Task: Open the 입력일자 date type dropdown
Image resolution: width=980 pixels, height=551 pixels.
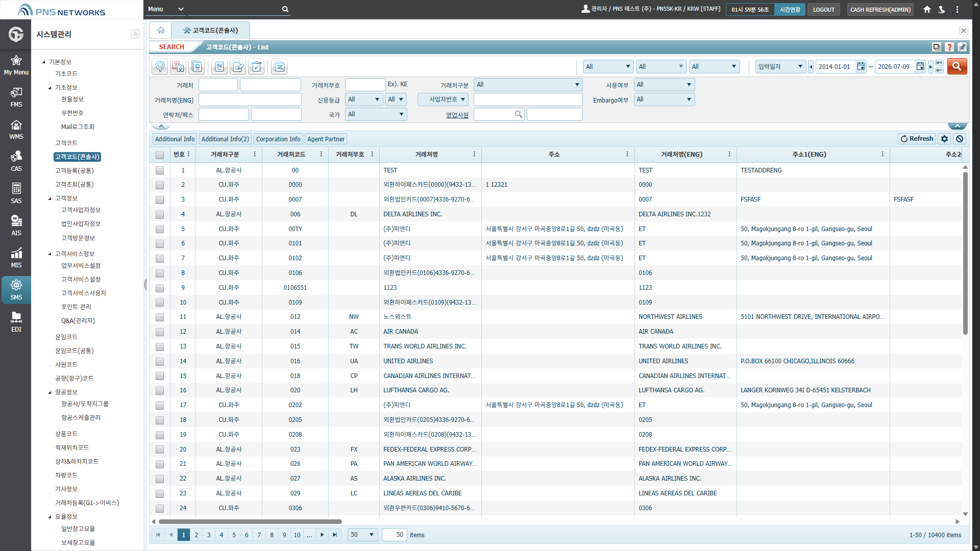Action: pyautogui.click(x=780, y=66)
